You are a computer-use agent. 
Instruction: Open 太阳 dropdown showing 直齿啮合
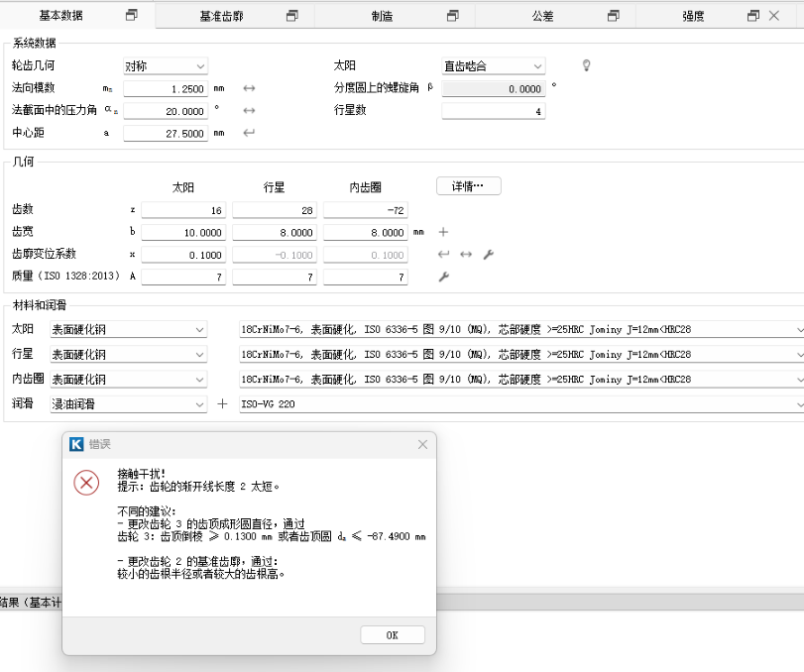point(494,66)
